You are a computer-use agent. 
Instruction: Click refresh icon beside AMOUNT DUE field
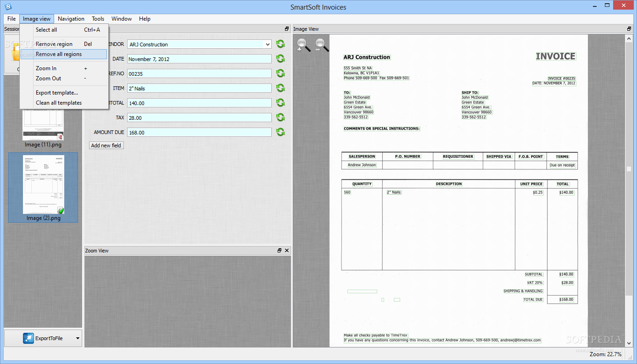click(280, 132)
